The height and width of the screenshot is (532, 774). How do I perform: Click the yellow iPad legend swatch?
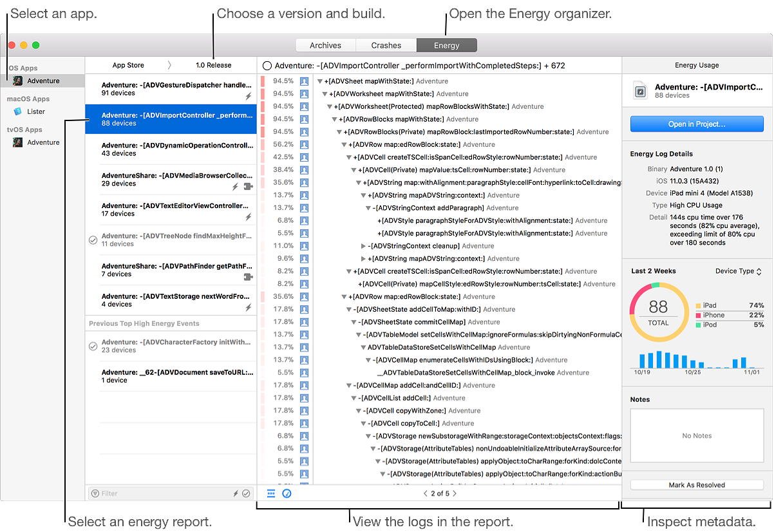coord(699,306)
